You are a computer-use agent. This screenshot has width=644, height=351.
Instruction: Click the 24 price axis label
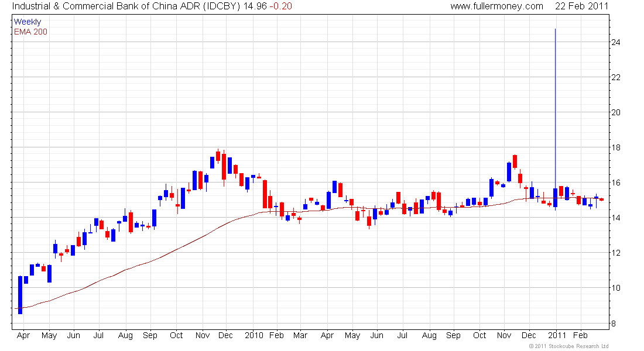(x=616, y=42)
